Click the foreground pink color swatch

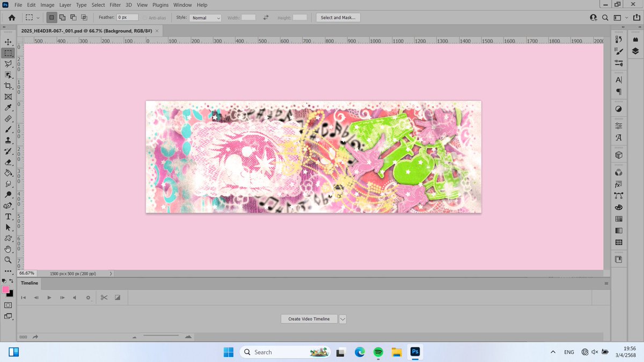(x=5, y=289)
